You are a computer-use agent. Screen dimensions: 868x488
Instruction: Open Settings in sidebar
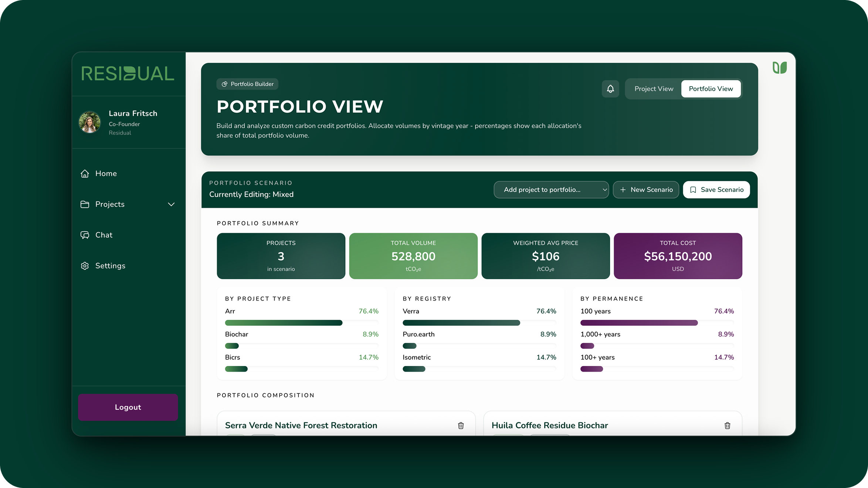pos(110,266)
